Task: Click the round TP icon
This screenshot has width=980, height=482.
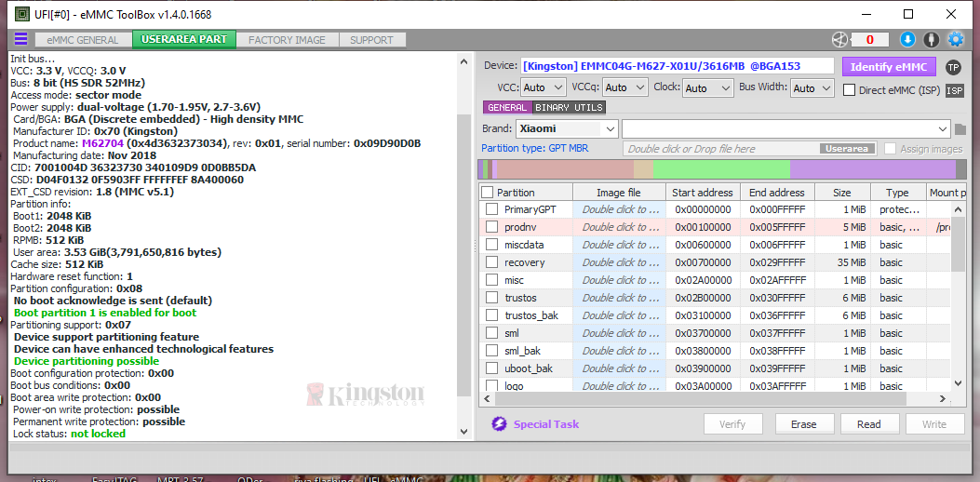Action: click(953, 67)
